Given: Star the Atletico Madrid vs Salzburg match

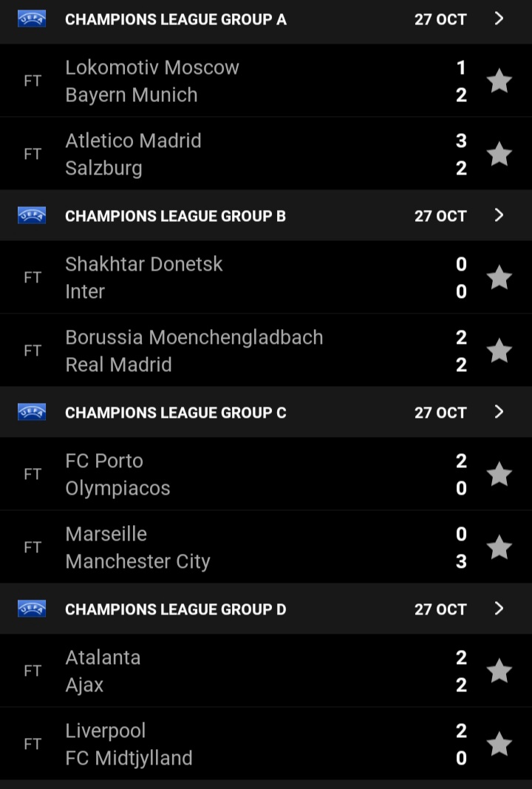Looking at the screenshot, I should 499,154.
